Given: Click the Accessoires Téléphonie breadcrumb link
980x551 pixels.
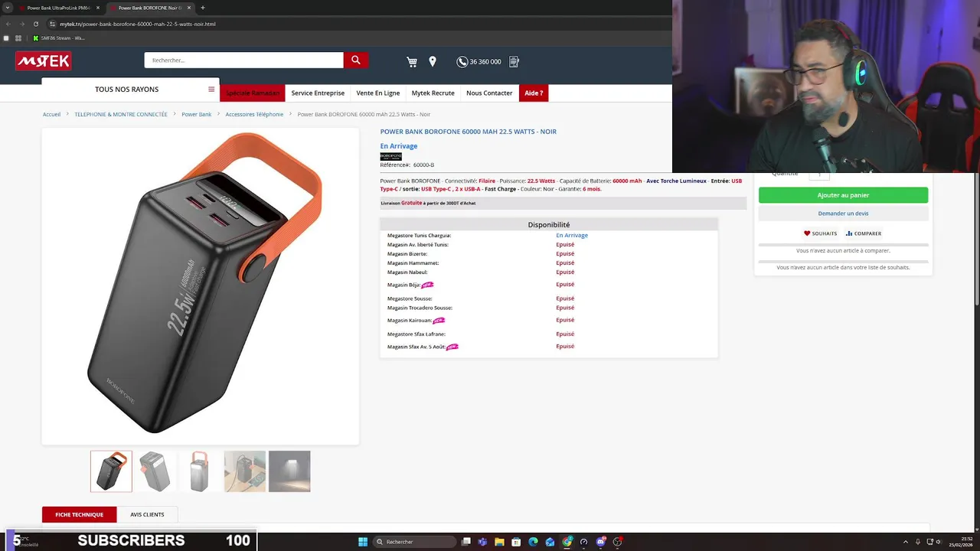Looking at the screenshot, I should tap(254, 114).
